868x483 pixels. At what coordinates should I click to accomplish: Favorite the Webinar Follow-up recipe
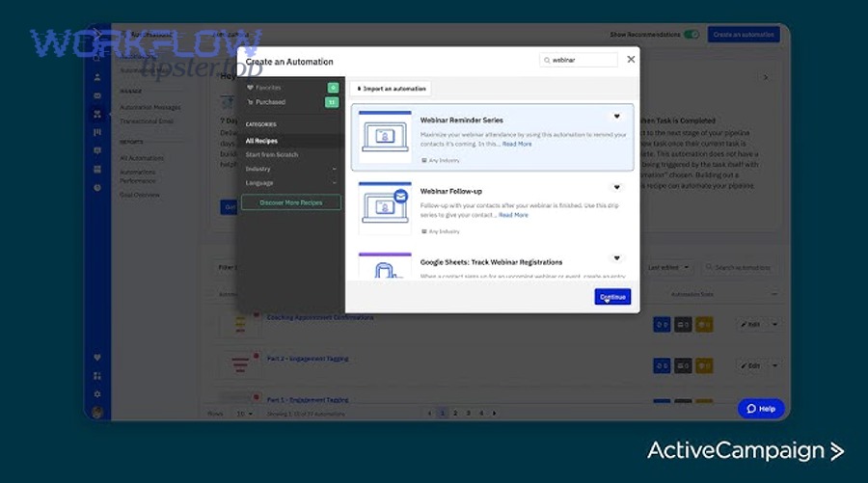(616, 188)
